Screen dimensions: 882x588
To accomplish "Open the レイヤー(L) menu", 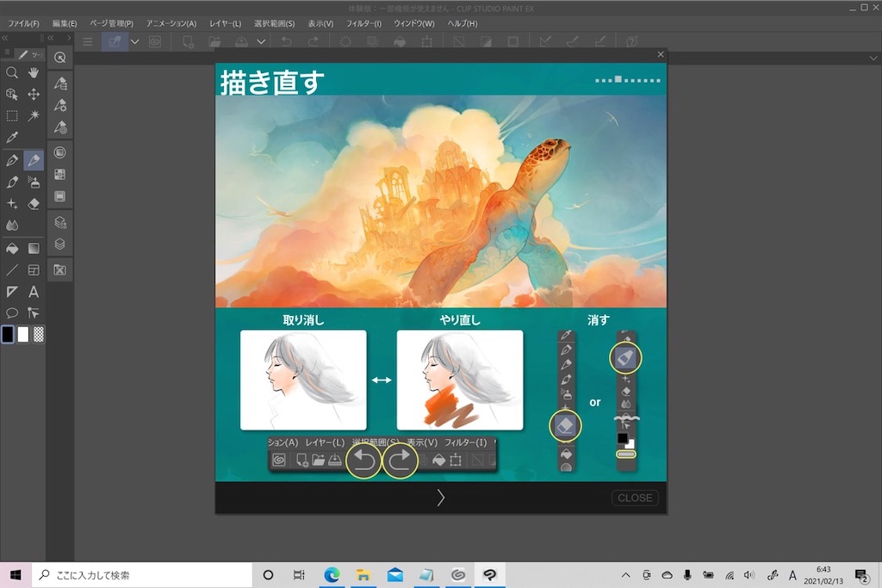I will pos(225,23).
